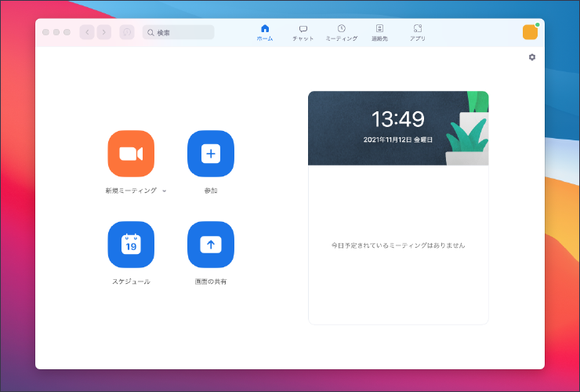Minimize the Zoom window
This screenshot has height=392, width=580.
tap(56, 32)
